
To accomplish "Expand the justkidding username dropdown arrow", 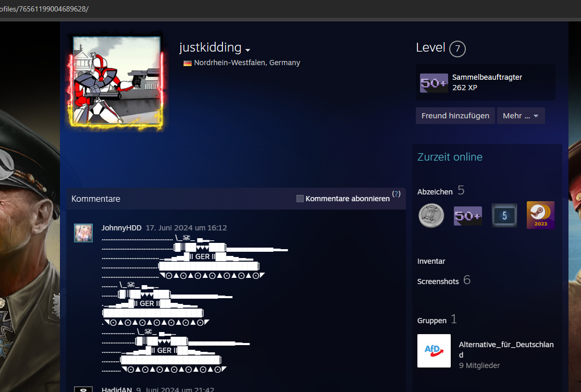I will tap(248, 50).
